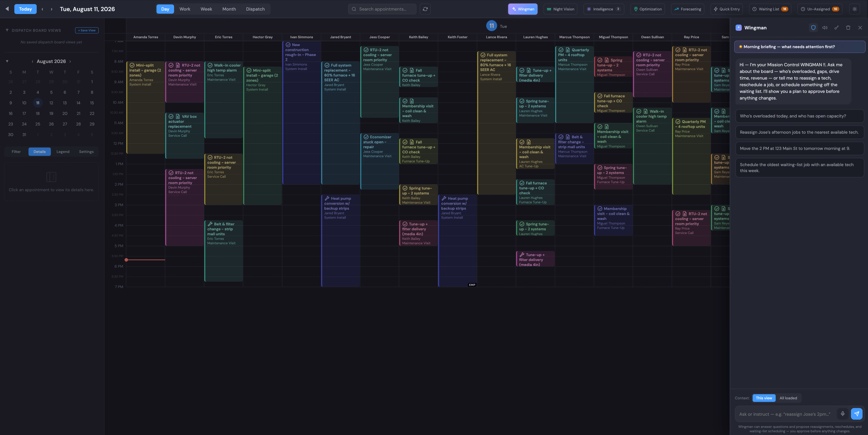Screen dimensions: 868x435
Task: Go to previous day using top chevron
Action: pyautogui.click(x=42, y=9)
